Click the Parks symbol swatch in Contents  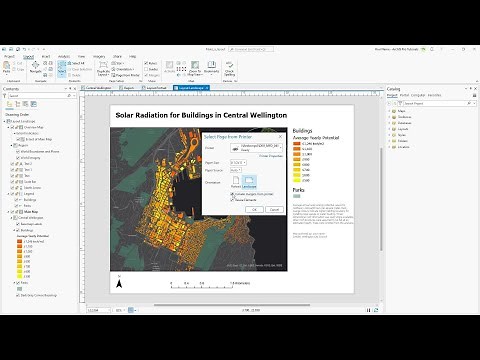(x=19, y=289)
